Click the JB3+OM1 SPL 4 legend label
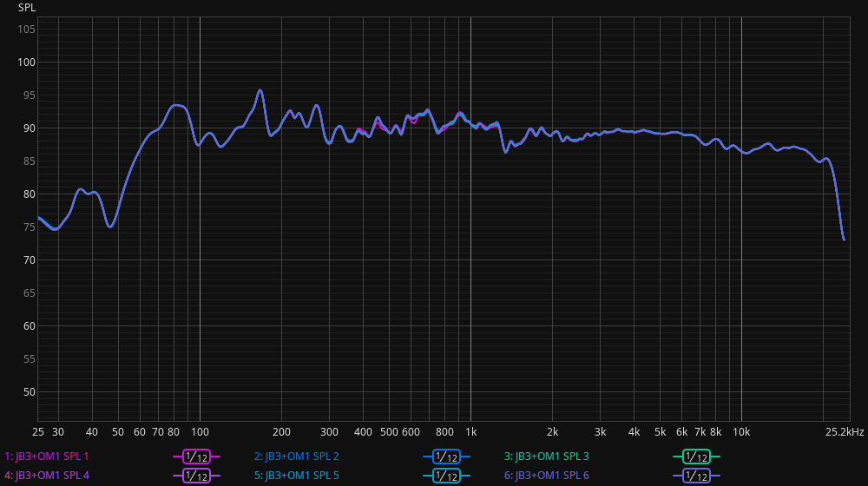 coord(47,476)
